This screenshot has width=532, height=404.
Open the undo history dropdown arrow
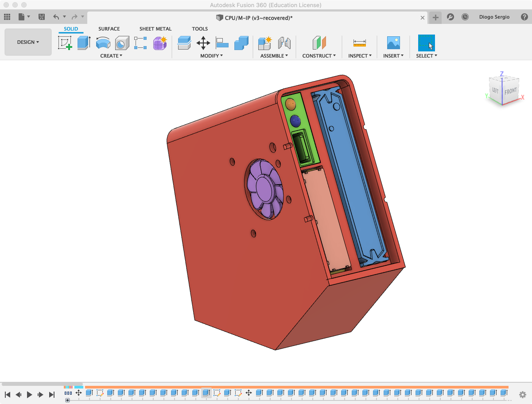tap(64, 17)
